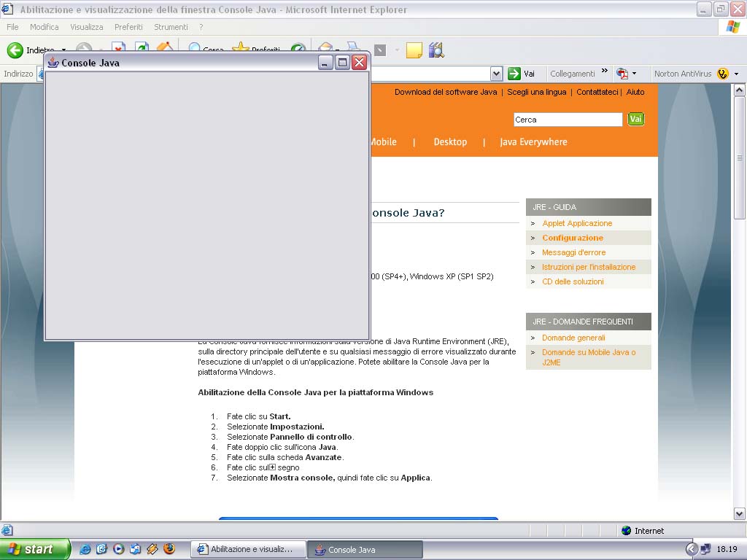The height and width of the screenshot is (560, 747).
Task: Click the Console Java taskbar button
Action: pos(364,549)
